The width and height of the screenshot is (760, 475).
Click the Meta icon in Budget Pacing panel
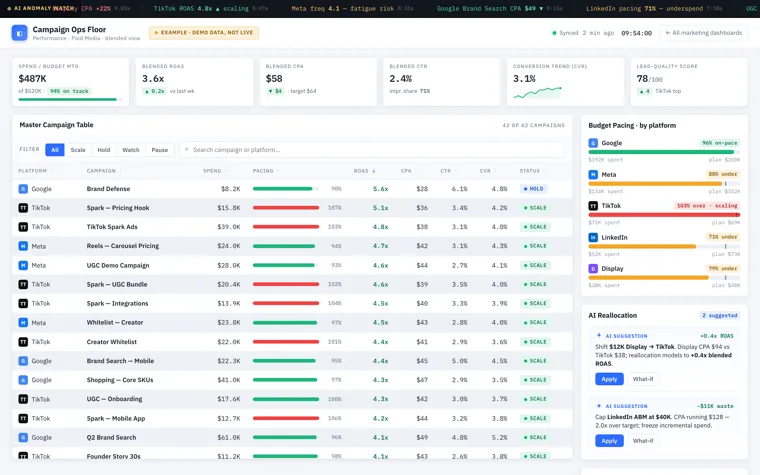[593, 174]
